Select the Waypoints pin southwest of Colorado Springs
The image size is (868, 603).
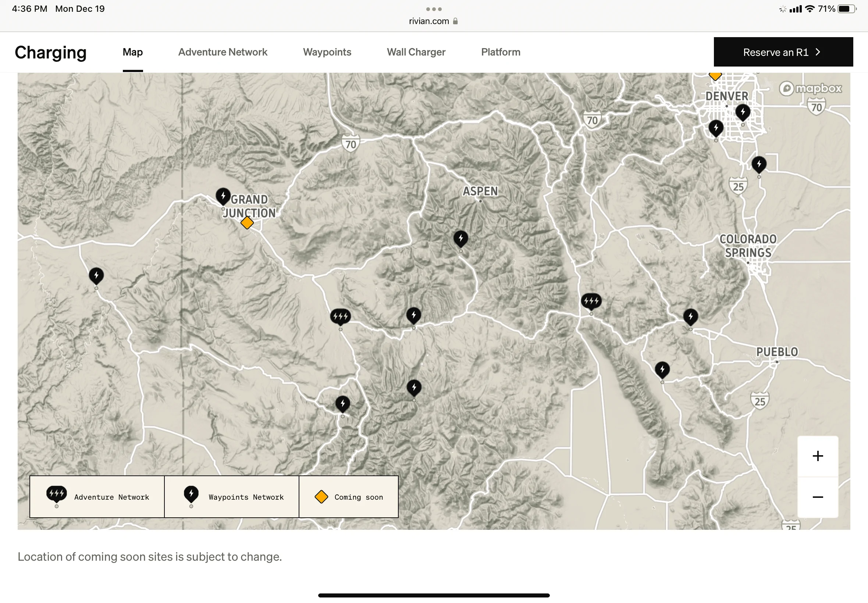[691, 317]
